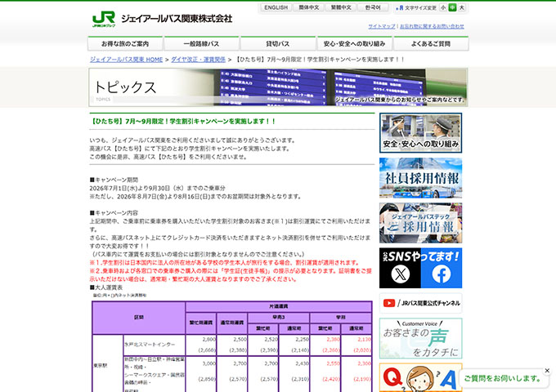The image size is (556, 392).
Task: Click the JR Bus Kanto logo
Action: 162,19
